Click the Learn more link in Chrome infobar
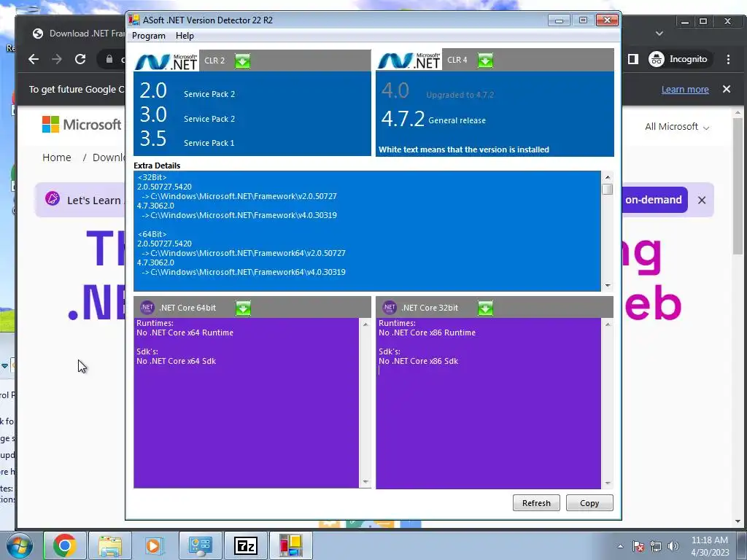This screenshot has width=747, height=560. tap(684, 90)
